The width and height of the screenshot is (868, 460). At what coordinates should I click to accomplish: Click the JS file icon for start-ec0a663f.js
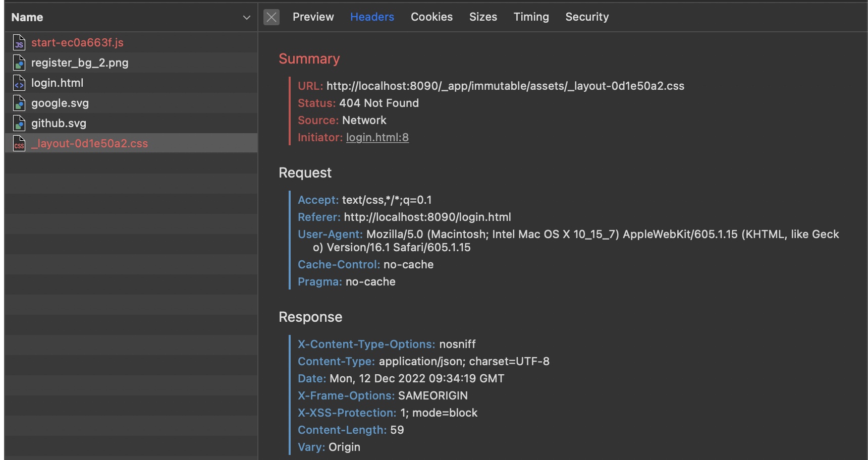pos(19,43)
